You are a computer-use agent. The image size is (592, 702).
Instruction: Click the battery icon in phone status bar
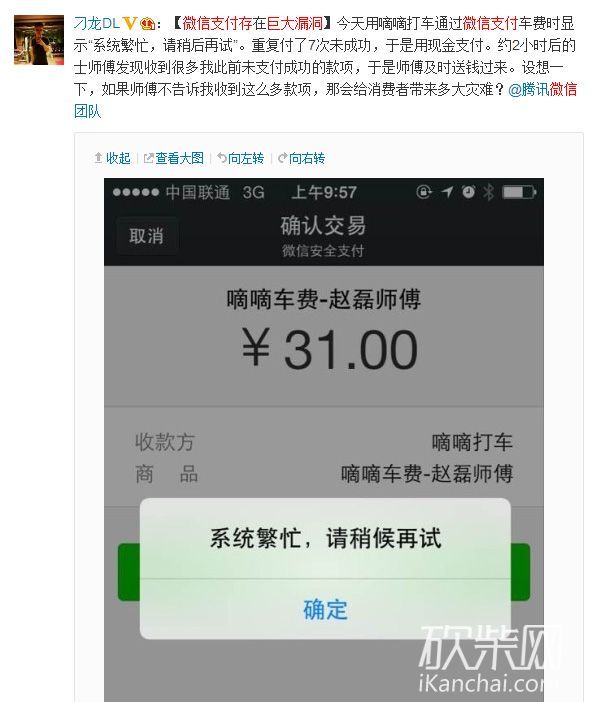pyautogui.click(x=519, y=193)
